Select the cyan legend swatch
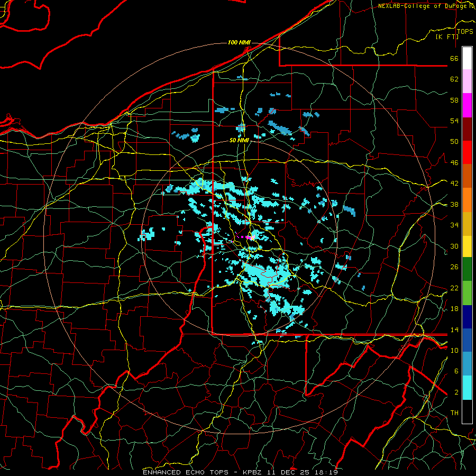This screenshot has height=476, width=476. click(467, 388)
